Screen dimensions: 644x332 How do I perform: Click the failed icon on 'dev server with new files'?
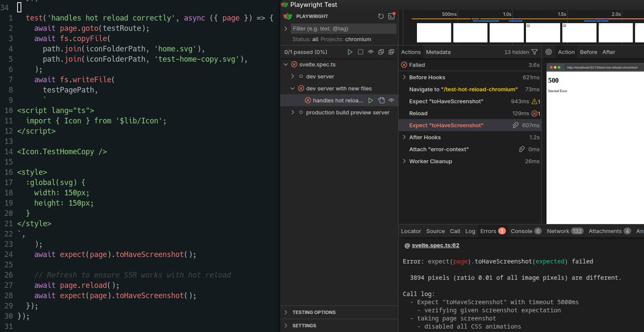[301, 89]
